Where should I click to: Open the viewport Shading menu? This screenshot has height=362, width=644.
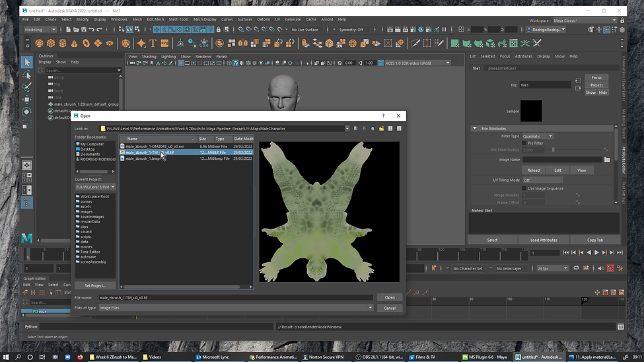pos(149,57)
